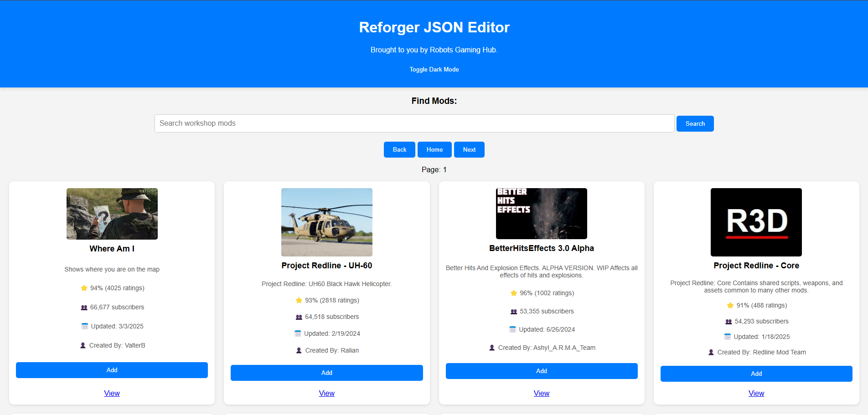Click the star icon beside 91% (488 ratings)
Screen dimensions: 868x415
[x=730, y=305]
